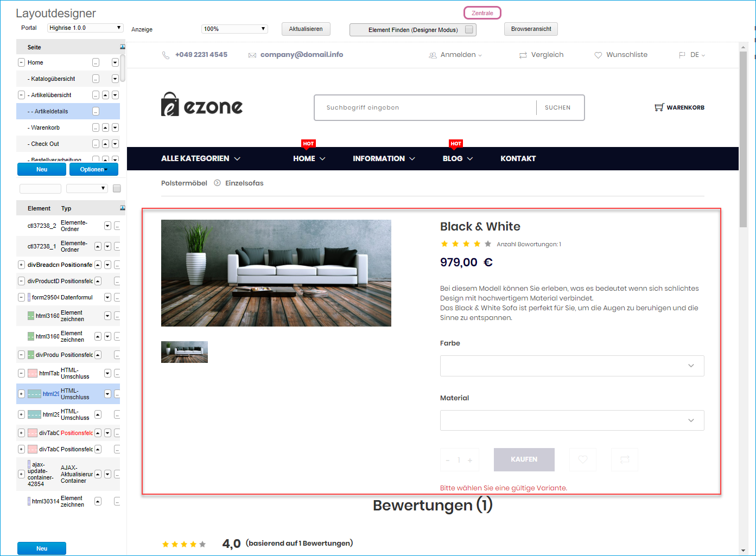The image size is (756, 556).
Task: Open the INFORMATION navigation menu
Action: point(384,158)
